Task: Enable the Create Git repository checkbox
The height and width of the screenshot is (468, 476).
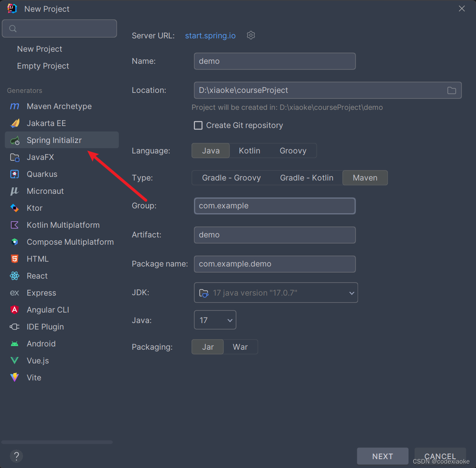Action: click(x=198, y=125)
